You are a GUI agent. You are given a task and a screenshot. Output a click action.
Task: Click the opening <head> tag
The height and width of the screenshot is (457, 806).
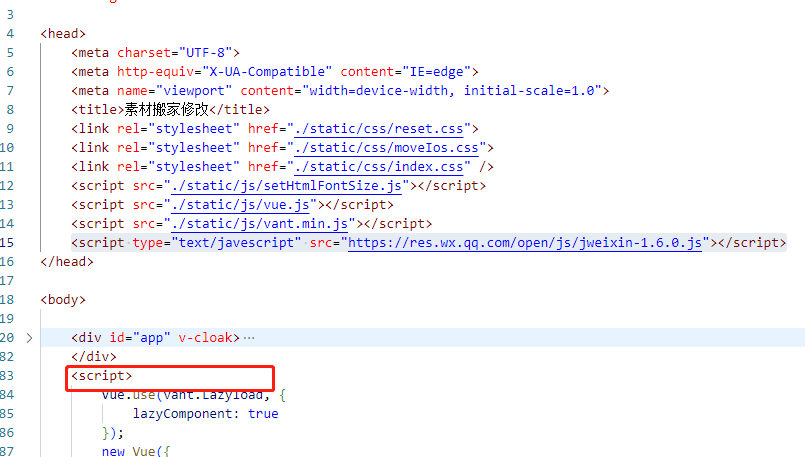pyautogui.click(x=63, y=33)
